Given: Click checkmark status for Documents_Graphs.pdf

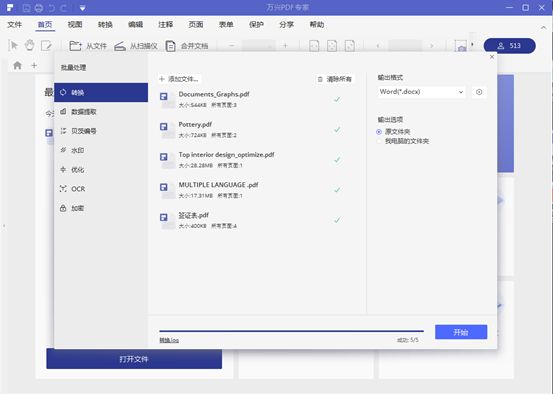Looking at the screenshot, I should click(337, 99).
